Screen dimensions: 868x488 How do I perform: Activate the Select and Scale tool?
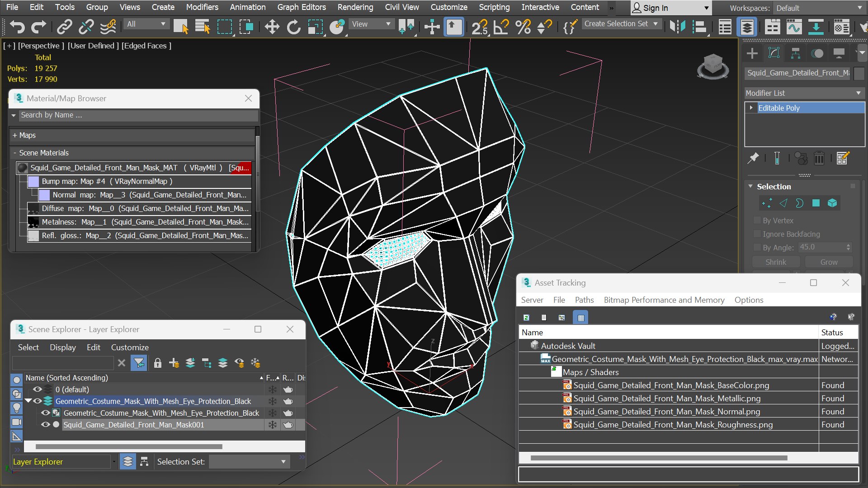tap(316, 27)
